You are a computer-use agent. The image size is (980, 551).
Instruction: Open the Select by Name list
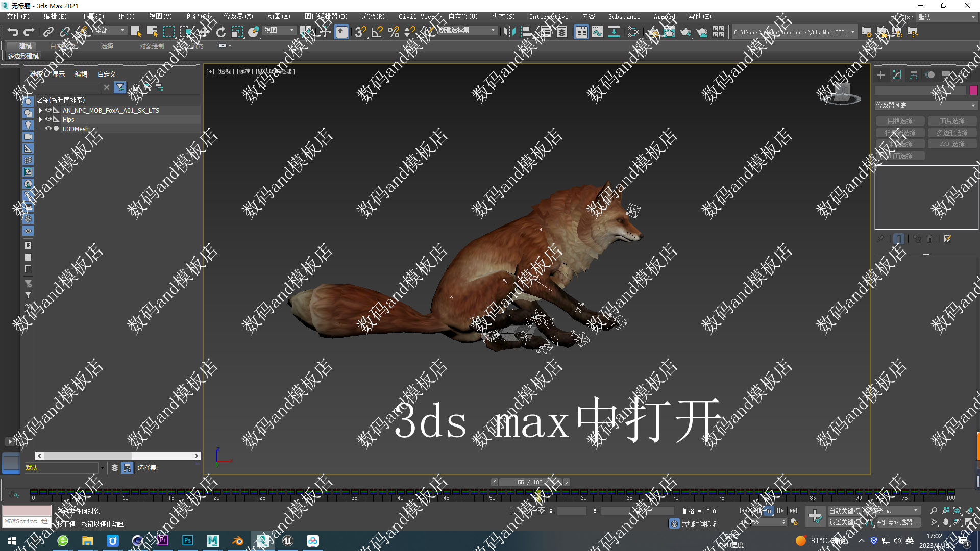(152, 32)
